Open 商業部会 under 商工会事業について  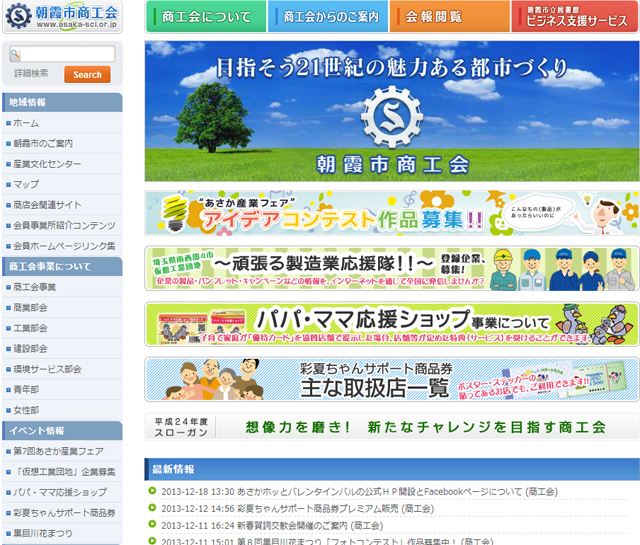(x=31, y=307)
